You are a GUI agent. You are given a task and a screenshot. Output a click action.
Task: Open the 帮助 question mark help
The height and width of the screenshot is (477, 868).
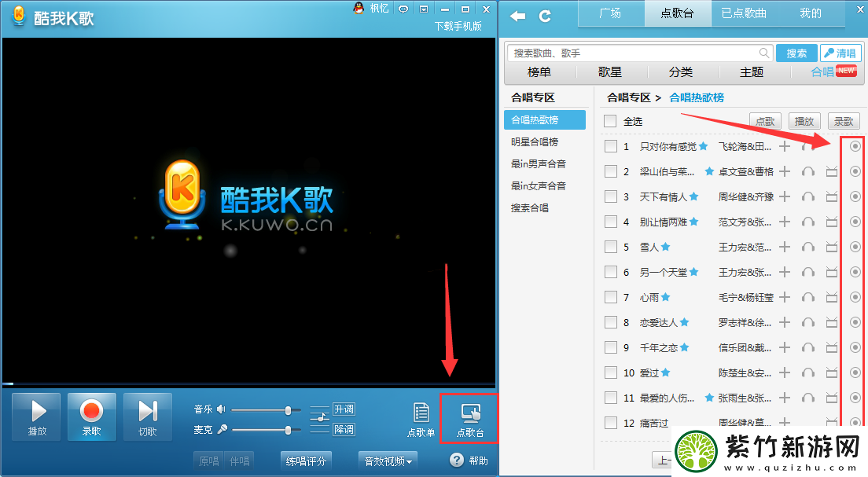coord(457,460)
